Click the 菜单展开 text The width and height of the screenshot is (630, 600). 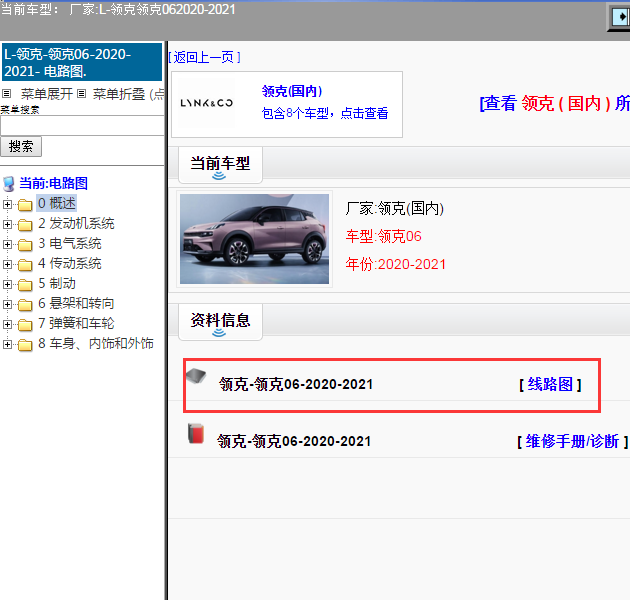(x=47, y=94)
